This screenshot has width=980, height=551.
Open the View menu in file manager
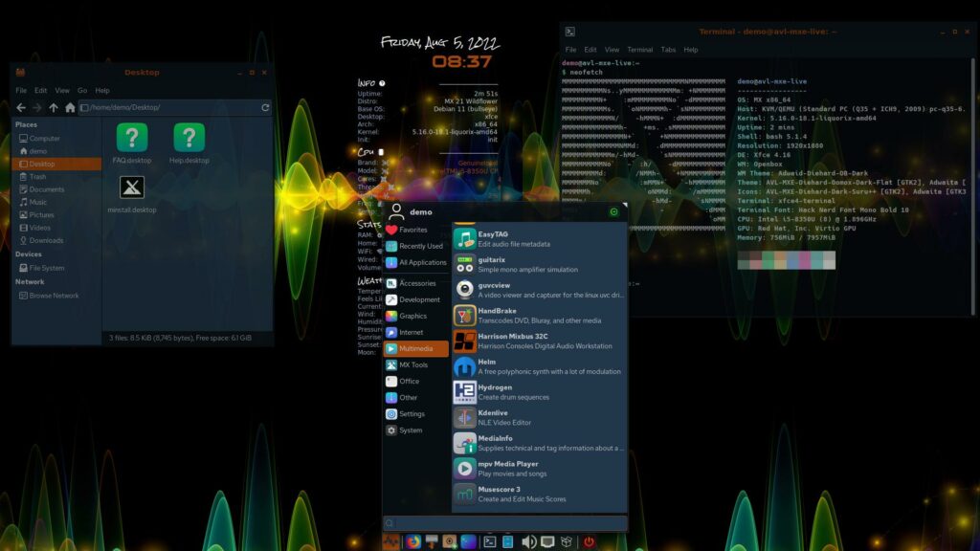[62, 90]
